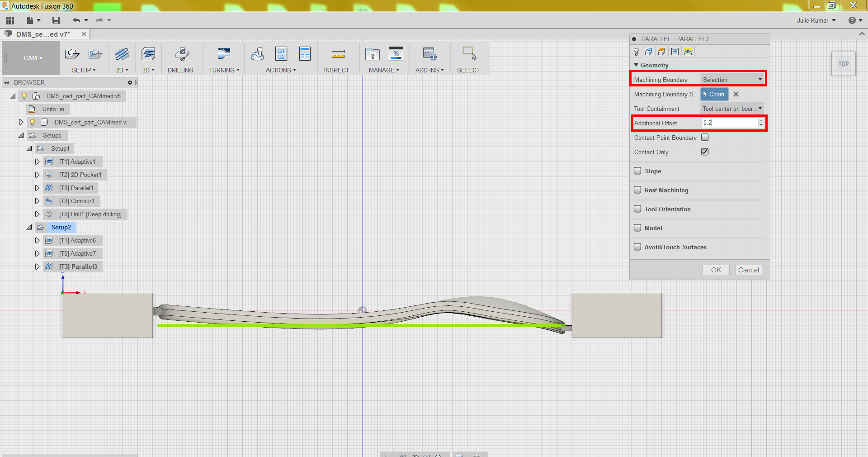This screenshot has height=457, width=868.
Task: Click the 3D Adaptive Clearing icon
Action: (x=148, y=54)
